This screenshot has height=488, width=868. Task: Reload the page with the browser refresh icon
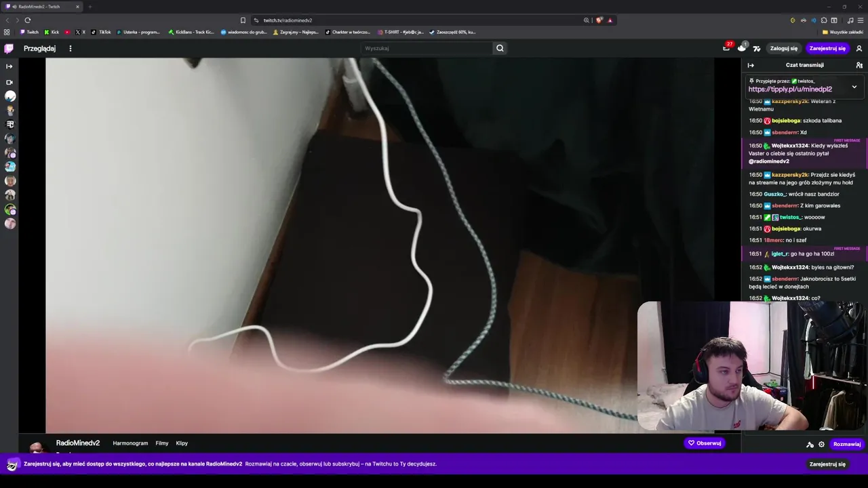pyautogui.click(x=27, y=20)
